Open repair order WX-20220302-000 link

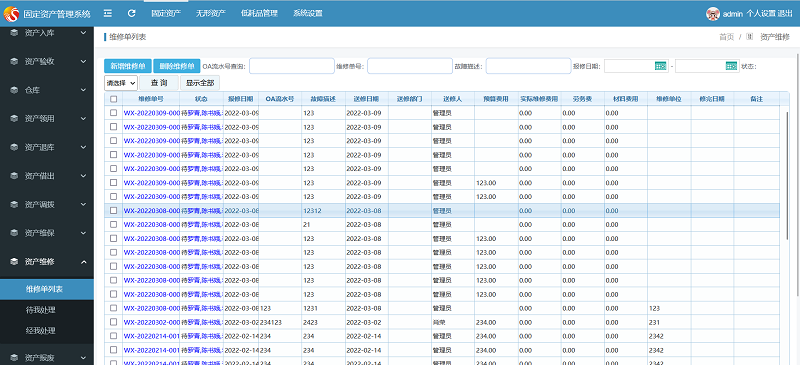click(x=152, y=322)
